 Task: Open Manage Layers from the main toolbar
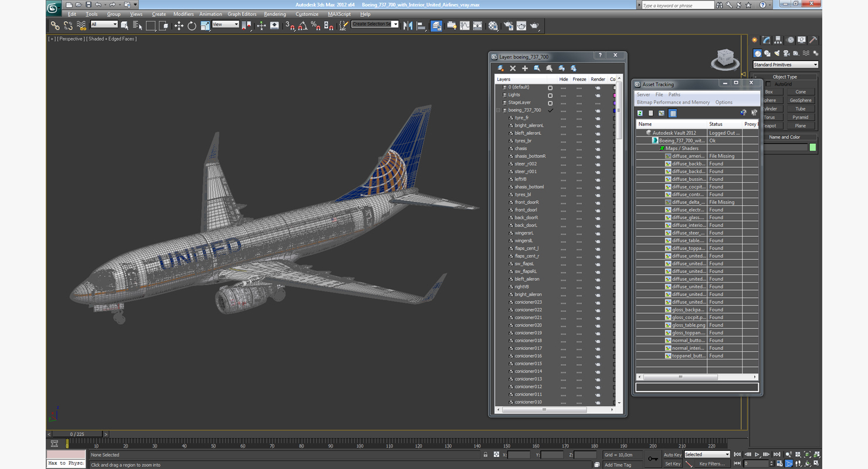pyautogui.click(x=436, y=25)
